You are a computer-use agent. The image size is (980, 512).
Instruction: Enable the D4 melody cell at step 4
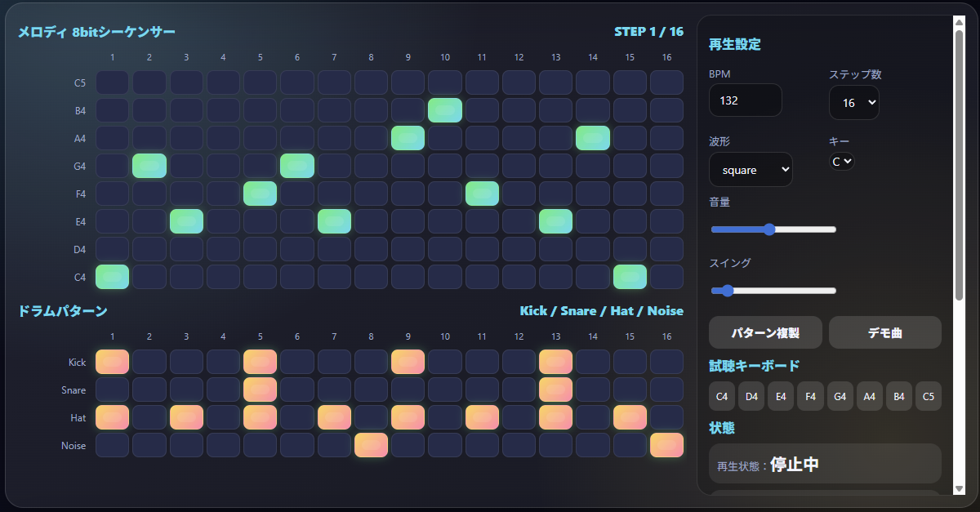(223, 249)
